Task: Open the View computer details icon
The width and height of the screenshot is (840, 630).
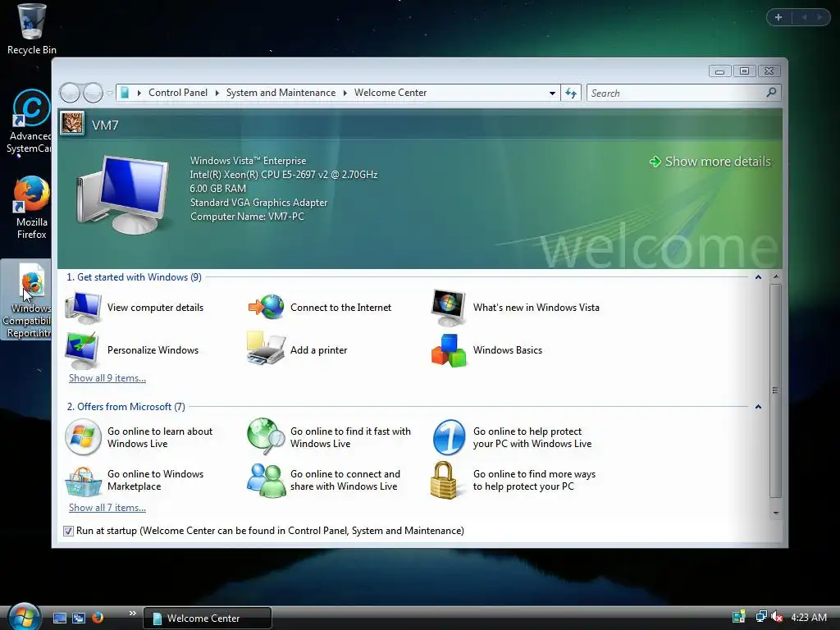Action: click(x=83, y=308)
